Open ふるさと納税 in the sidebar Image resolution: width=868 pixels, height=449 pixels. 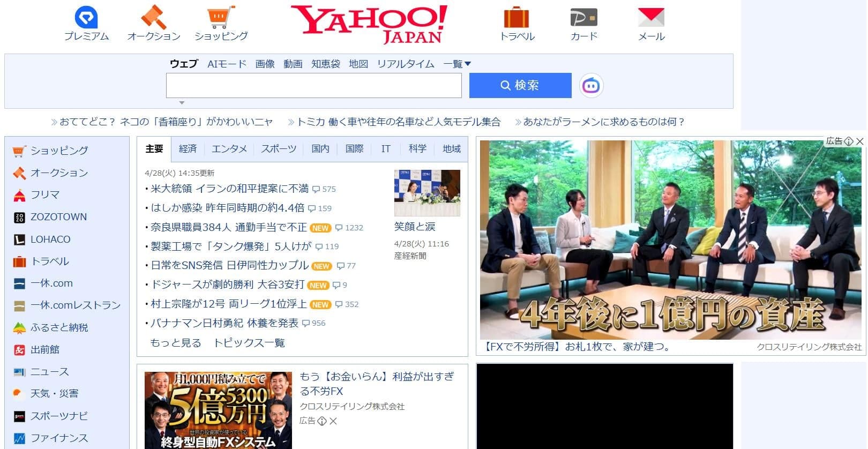[x=59, y=327]
